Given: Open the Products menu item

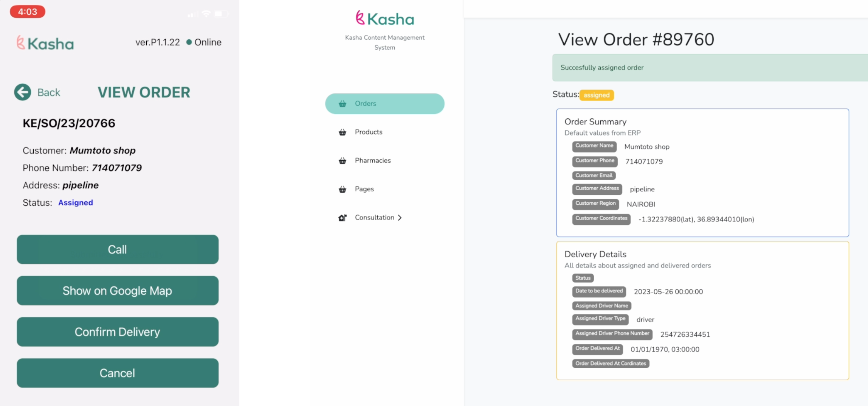Looking at the screenshot, I should 368,132.
